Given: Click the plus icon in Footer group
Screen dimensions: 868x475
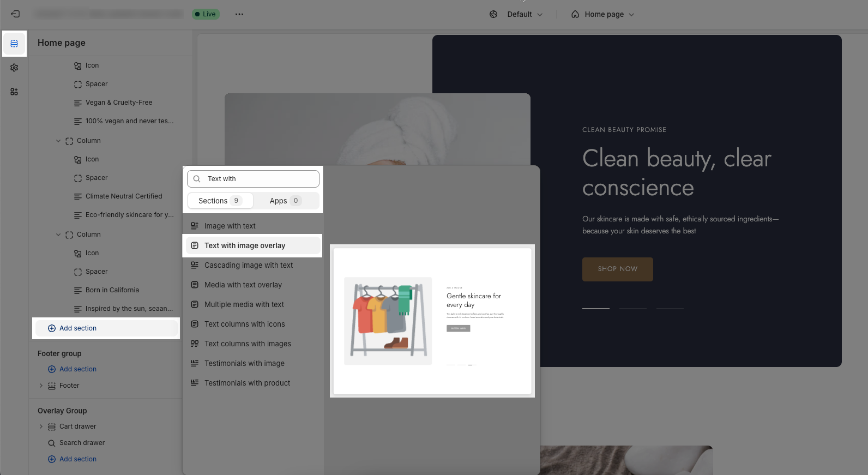Looking at the screenshot, I should 52,369.
